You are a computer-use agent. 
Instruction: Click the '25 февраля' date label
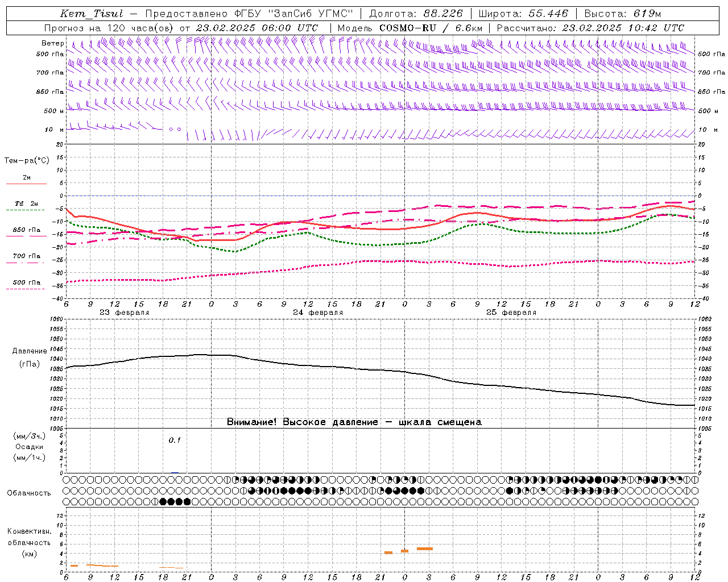[x=511, y=313]
